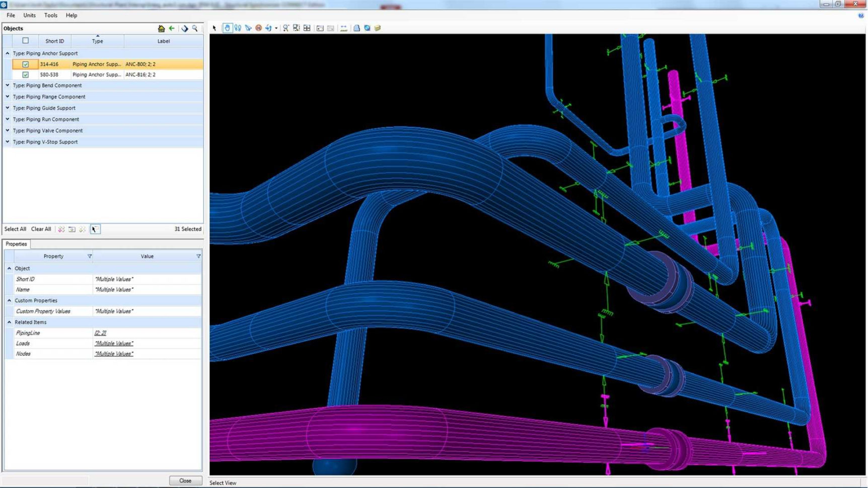The width and height of the screenshot is (868, 488).
Task: Click the home icon in the Objects panel
Action: coord(161,28)
